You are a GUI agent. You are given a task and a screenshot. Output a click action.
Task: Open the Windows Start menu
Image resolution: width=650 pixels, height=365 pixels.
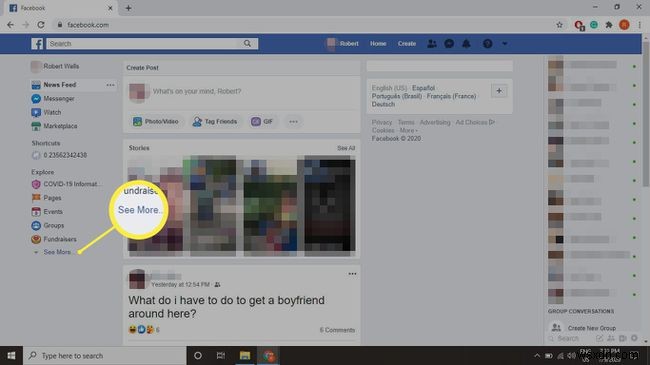tap(11, 355)
